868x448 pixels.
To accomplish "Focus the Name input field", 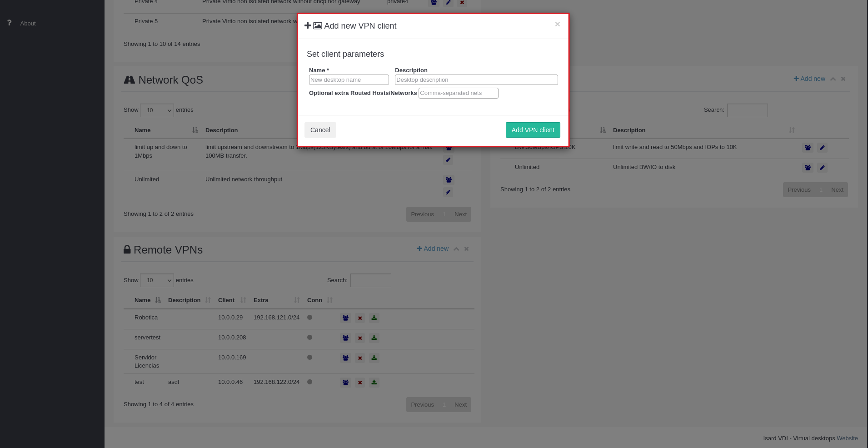I will point(349,80).
